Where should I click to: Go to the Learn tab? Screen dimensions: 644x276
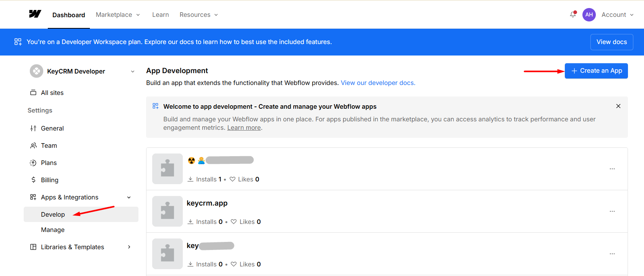(160, 15)
